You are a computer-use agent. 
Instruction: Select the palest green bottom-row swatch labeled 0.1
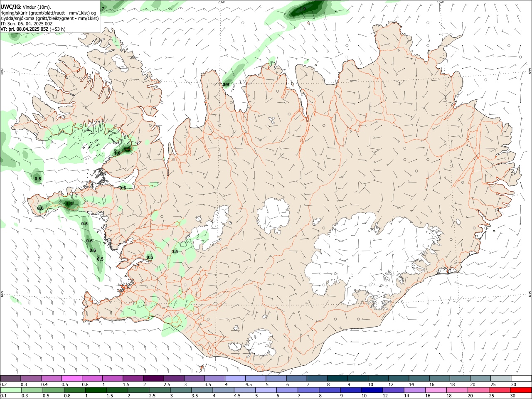[11, 390]
